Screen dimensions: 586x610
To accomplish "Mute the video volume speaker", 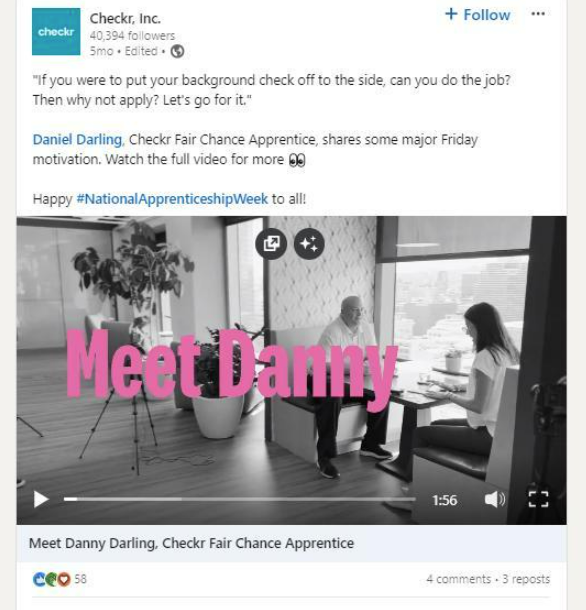I will click(495, 499).
